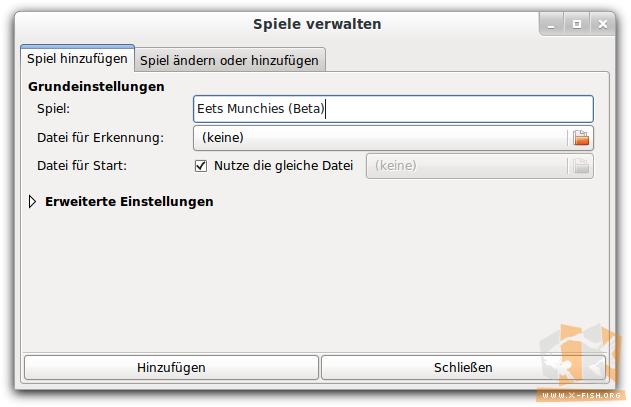Viewport: 631px width, 407px height.
Task: Maximize the Spiele verwalten window
Action: coord(577,24)
